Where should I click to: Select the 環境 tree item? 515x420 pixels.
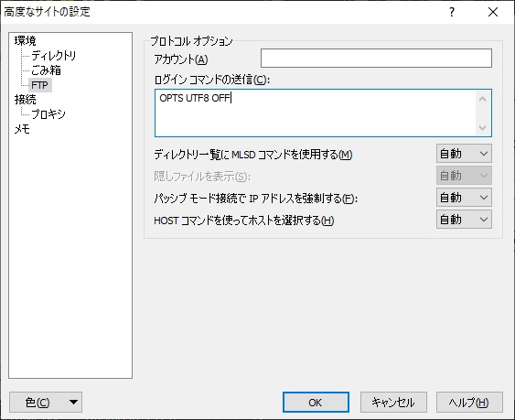25,41
